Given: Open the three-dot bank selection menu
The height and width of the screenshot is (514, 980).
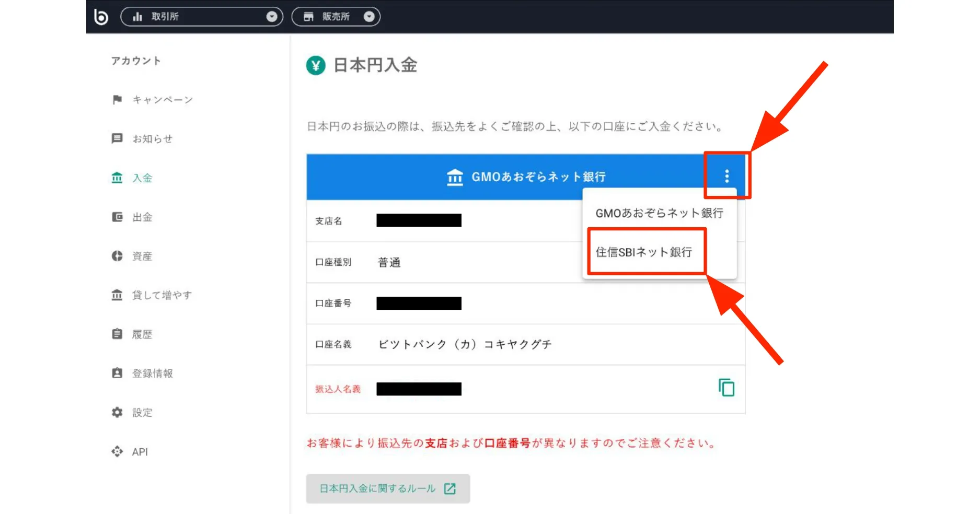Looking at the screenshot, I should point(727,176).
